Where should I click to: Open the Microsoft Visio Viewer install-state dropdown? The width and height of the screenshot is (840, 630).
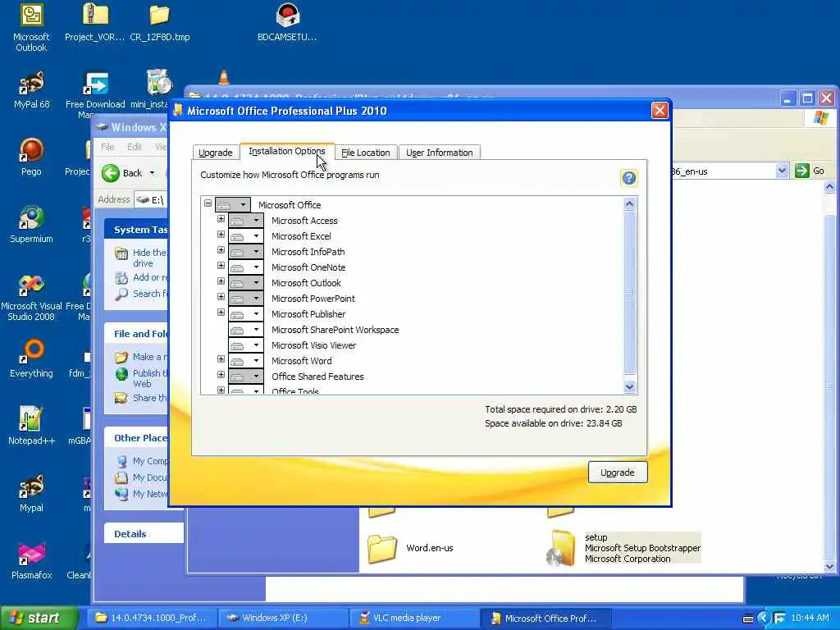pos(246,345)
